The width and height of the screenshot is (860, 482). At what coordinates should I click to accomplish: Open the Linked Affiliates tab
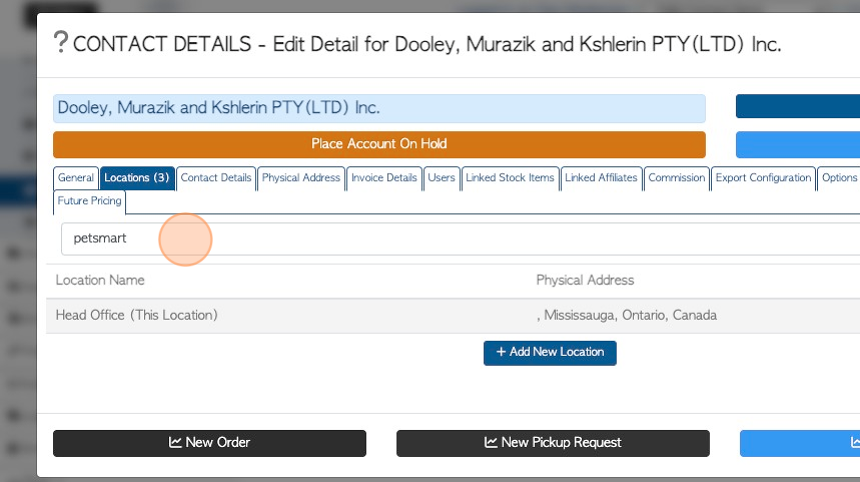coord(601,178)
